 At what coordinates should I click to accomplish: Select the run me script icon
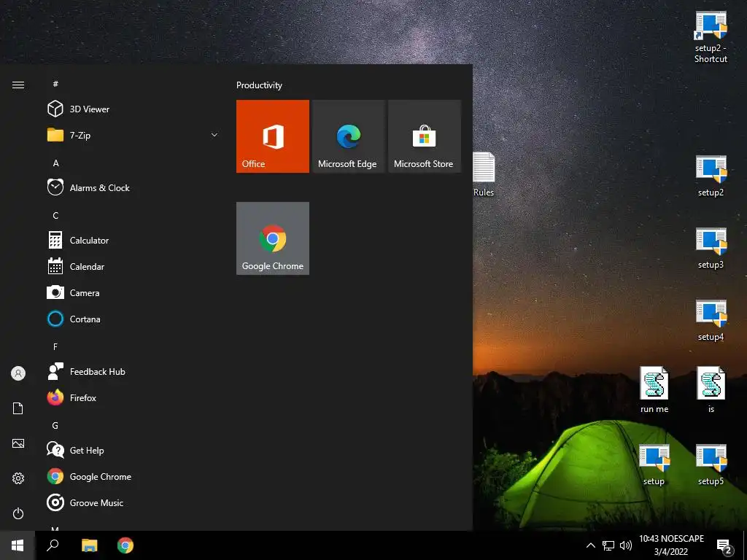654,389
